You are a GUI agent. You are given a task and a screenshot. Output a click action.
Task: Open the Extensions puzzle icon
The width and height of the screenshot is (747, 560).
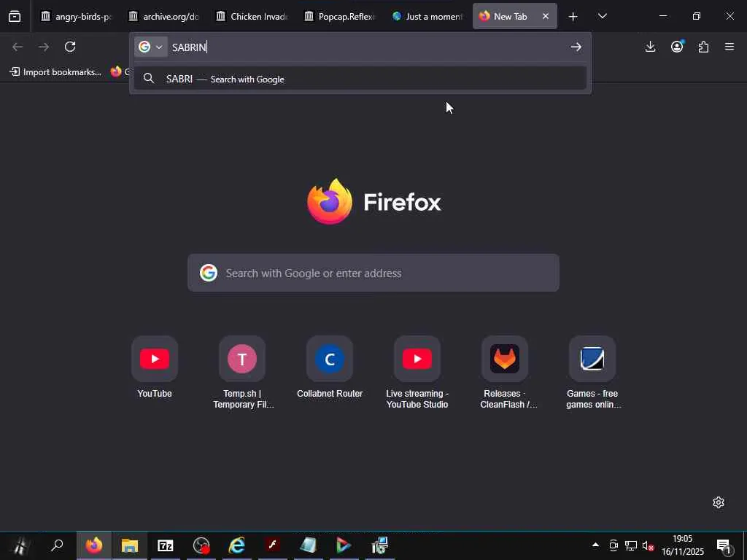point(703,47)
